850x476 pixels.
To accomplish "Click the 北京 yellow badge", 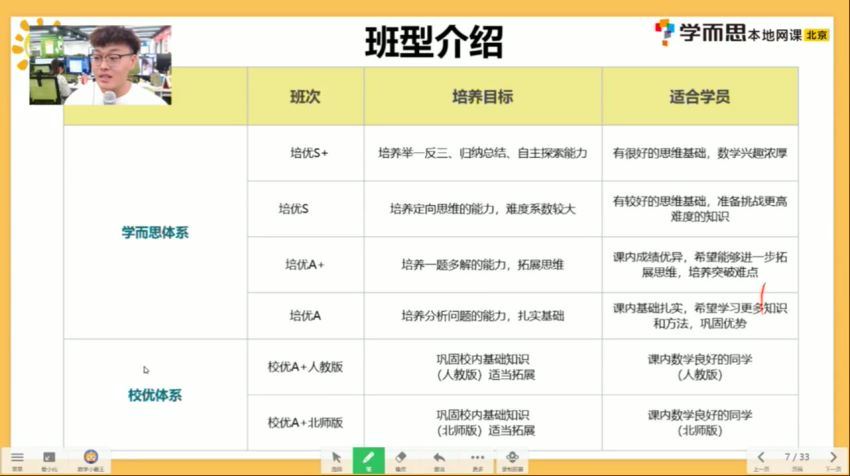I will [x=816, y=35].
